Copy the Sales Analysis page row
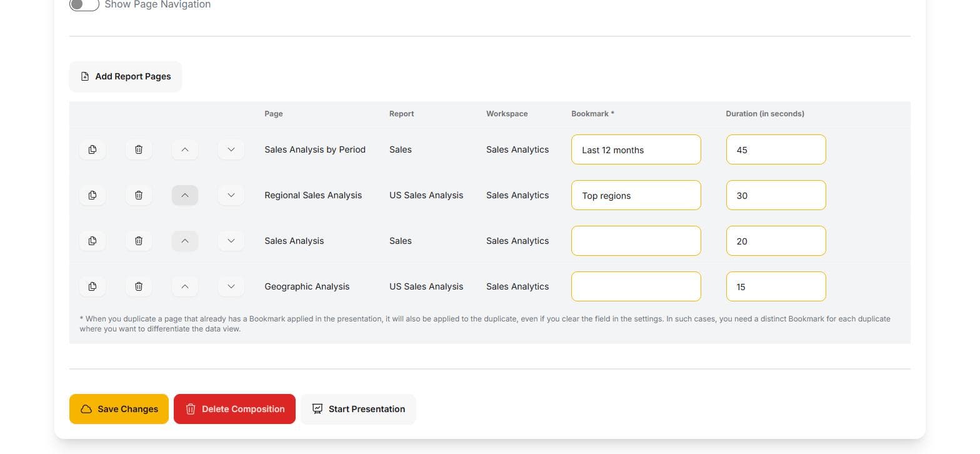 (92, 241)
